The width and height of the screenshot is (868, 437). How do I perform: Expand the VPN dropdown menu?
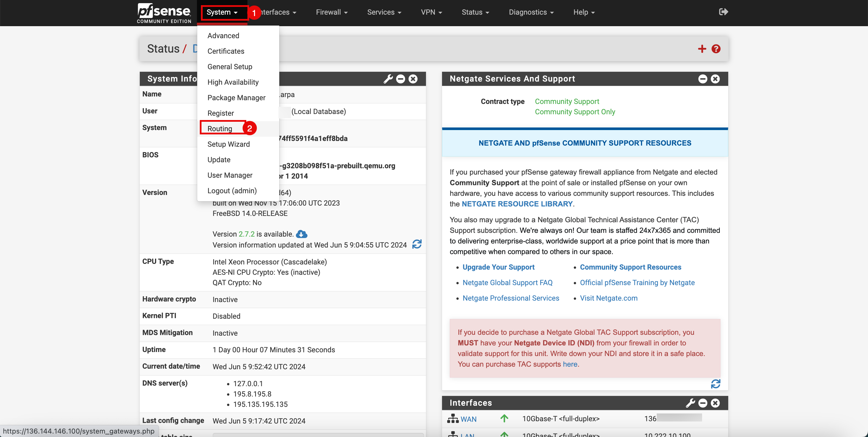point(431,12)
